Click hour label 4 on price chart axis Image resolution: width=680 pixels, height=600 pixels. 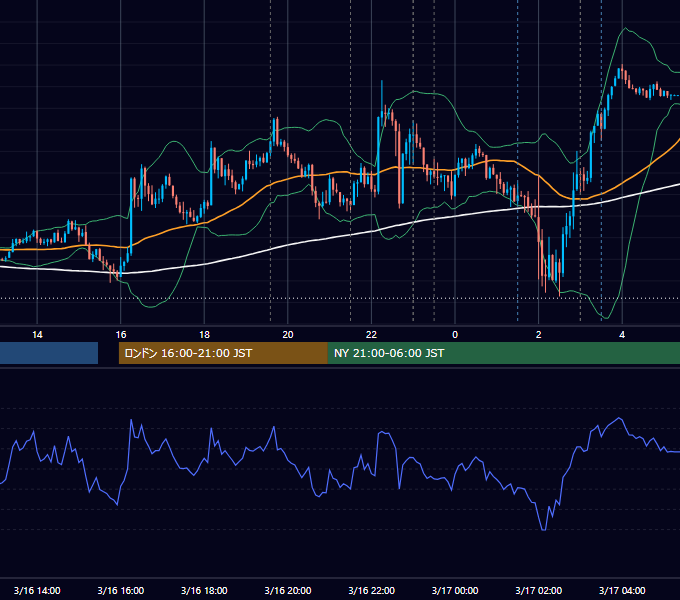point(622,335)
